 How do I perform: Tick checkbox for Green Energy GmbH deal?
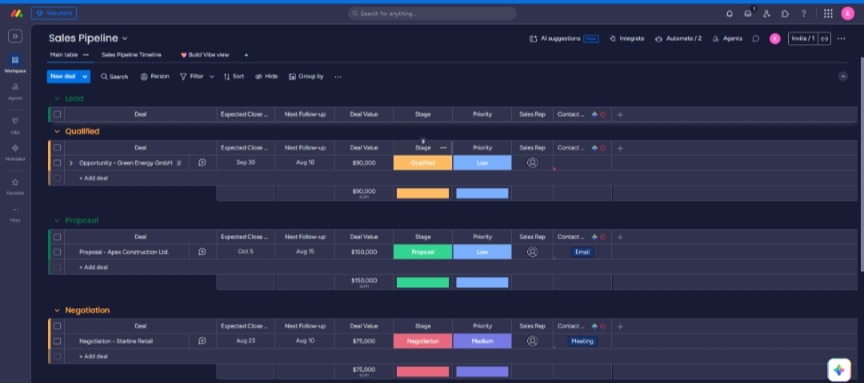[x=57, y=163]
